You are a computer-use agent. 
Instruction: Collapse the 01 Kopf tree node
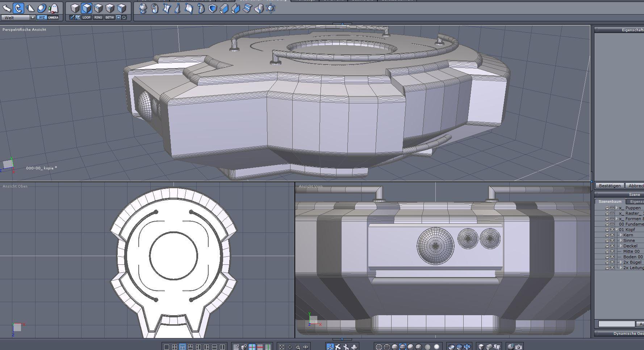pos(617,230)
